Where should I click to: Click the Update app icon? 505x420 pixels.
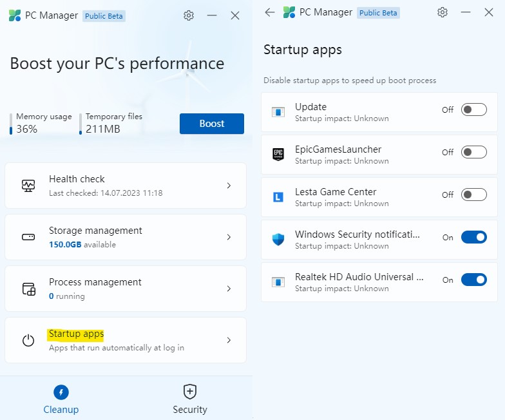tap(278, 112)
